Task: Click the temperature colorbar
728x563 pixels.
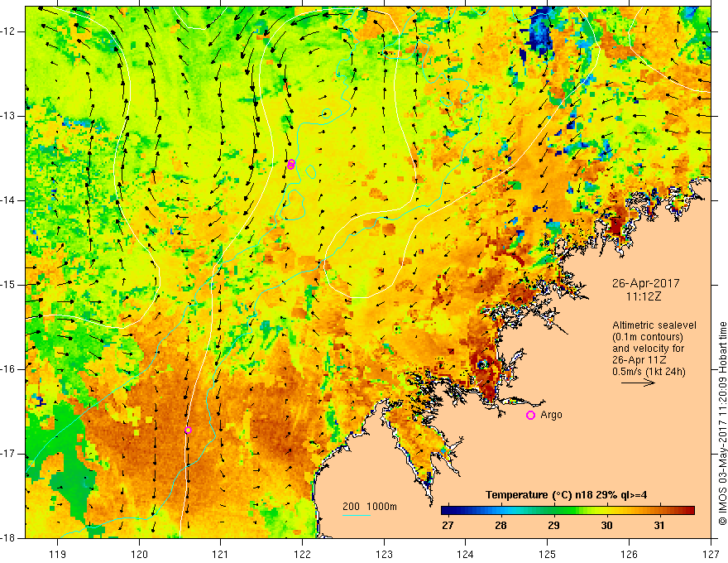Action: point(568,511)
